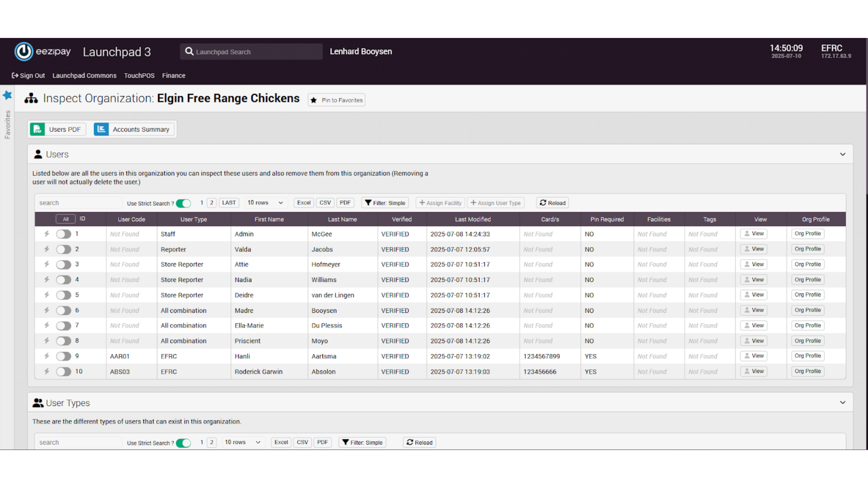Screen dimensions: 868x488
Task: Collapse the Users section chevron
Action: point(843,154)
